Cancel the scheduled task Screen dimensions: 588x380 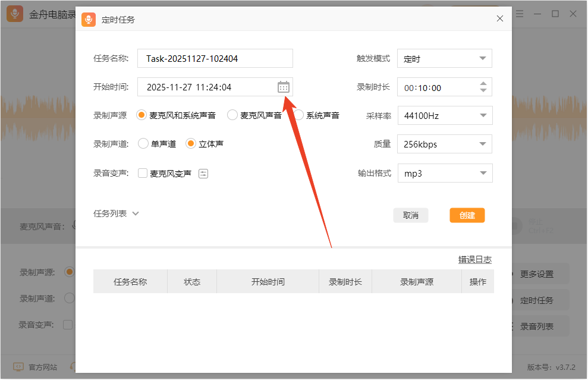point(411,215)
